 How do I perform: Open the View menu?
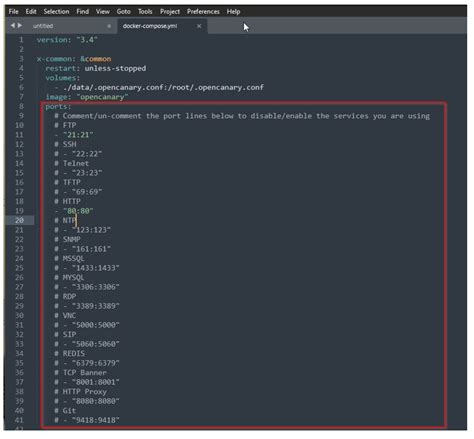[103, 12]
